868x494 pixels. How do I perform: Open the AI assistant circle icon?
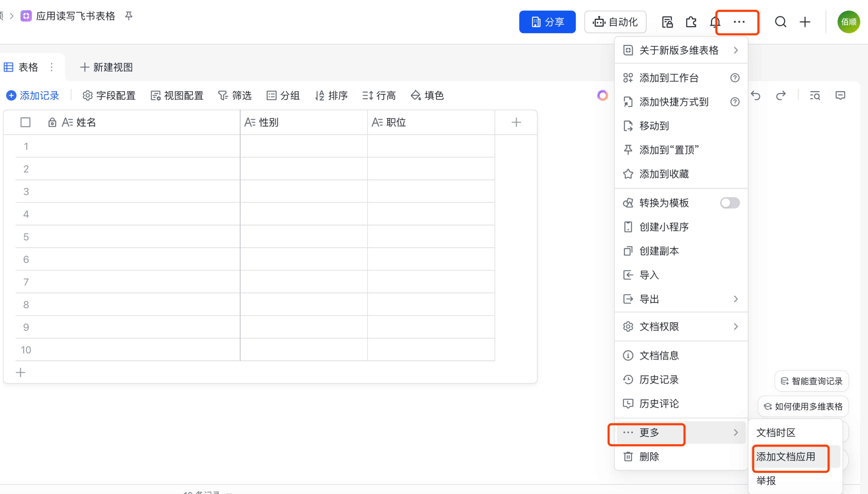602,95
